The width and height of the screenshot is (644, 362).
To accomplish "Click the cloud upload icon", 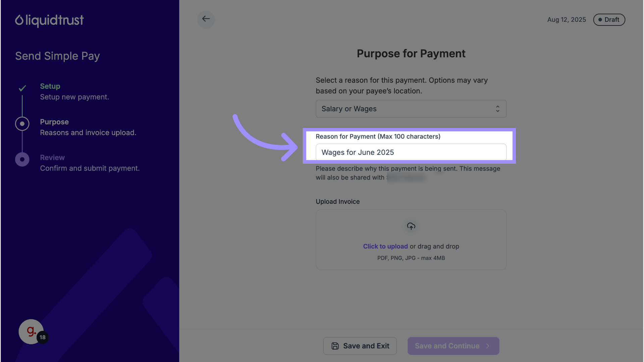I will coord(411,226).
